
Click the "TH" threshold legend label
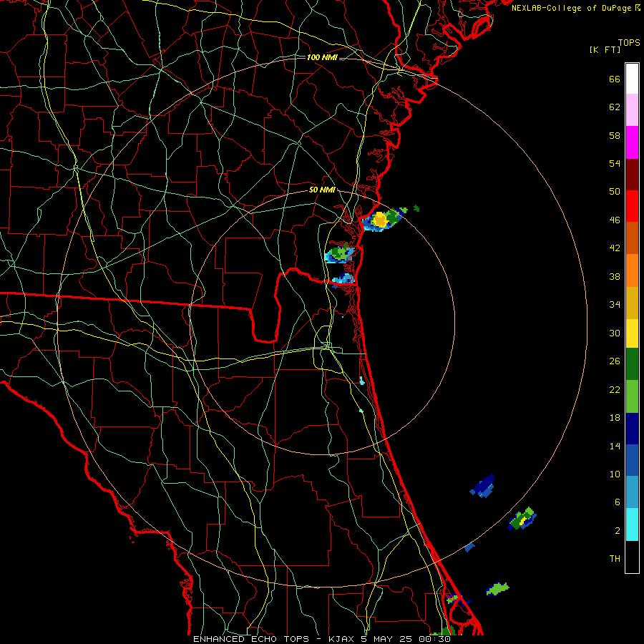pyautogui.click(x=615, y=559)
